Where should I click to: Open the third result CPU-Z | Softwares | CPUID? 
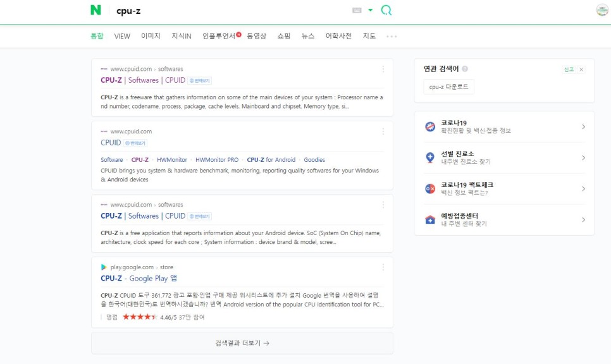(143, 216)
